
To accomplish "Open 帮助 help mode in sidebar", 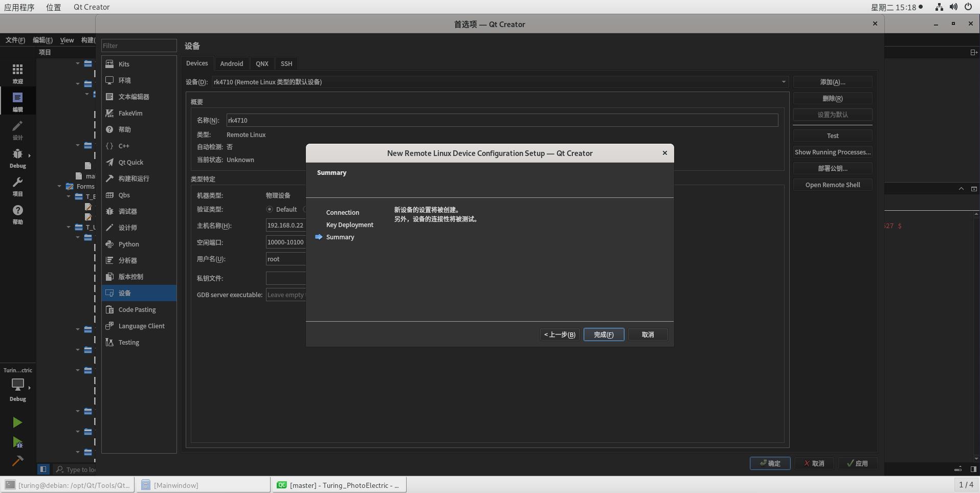I will [x=18, y=214].
